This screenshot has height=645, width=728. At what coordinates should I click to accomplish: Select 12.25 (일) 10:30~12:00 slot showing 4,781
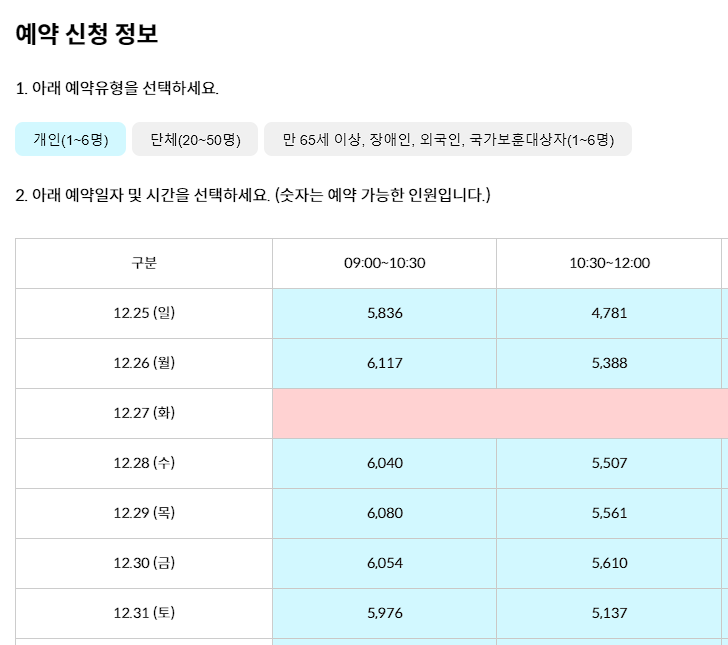(x=609, y=313)
